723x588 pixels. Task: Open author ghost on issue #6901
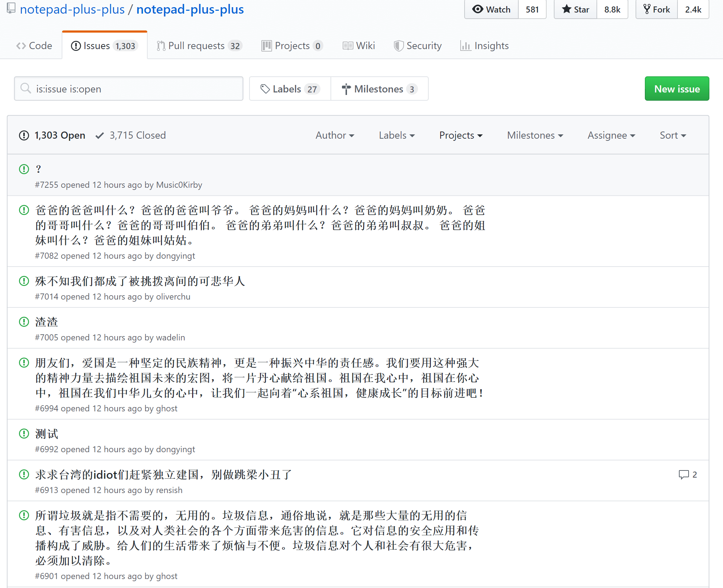point(167,576)
